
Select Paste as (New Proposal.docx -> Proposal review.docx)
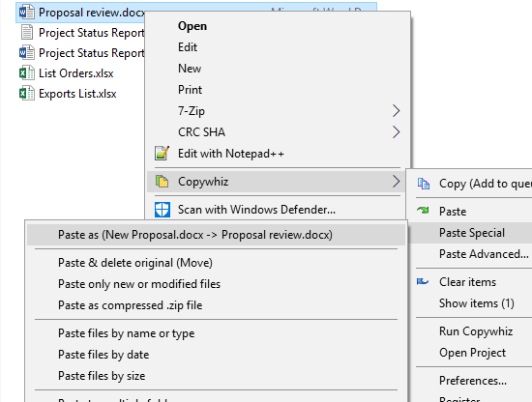[216, 235]
